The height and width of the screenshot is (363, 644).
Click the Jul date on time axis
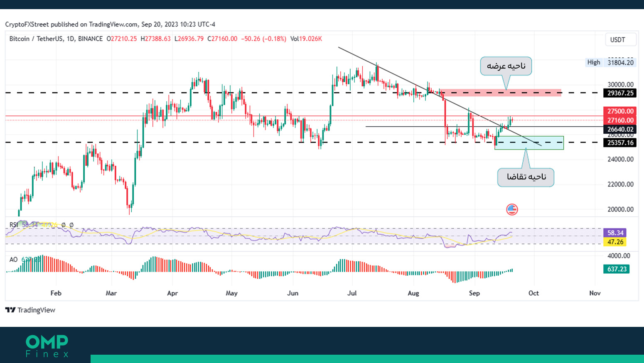352,293
